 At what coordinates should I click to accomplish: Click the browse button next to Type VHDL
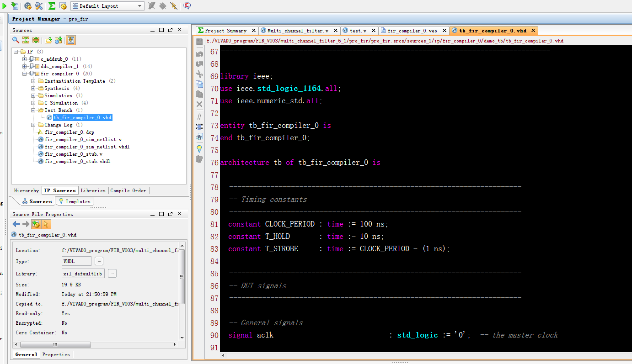(99, 261)
